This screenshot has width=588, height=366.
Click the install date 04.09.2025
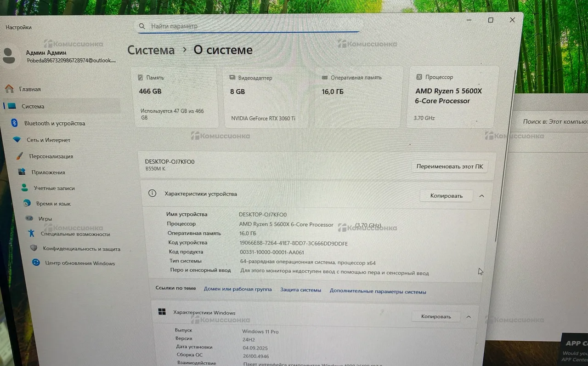click(x=255, y=348)
